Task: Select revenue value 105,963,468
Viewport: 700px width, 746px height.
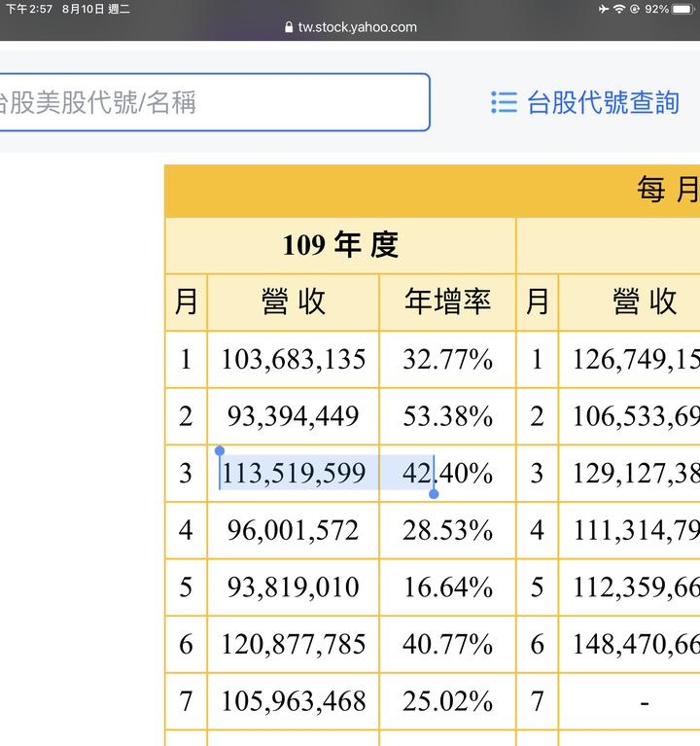Action: point(294,702)
